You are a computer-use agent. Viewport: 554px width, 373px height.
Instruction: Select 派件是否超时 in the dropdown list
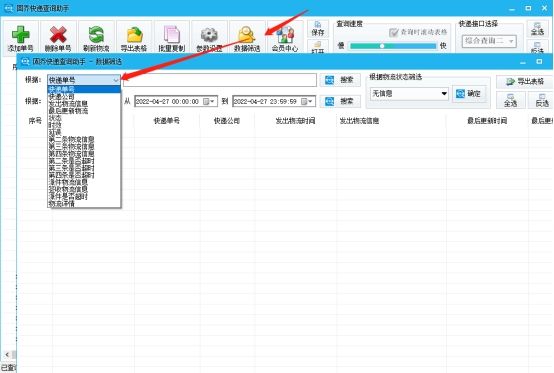pos(84,196)
